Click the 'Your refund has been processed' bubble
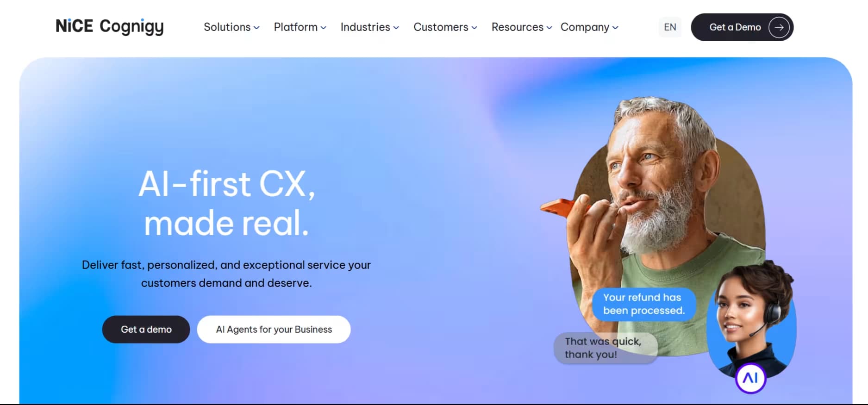The width and height of the screenshot is (868, 405). coord(644,304)
